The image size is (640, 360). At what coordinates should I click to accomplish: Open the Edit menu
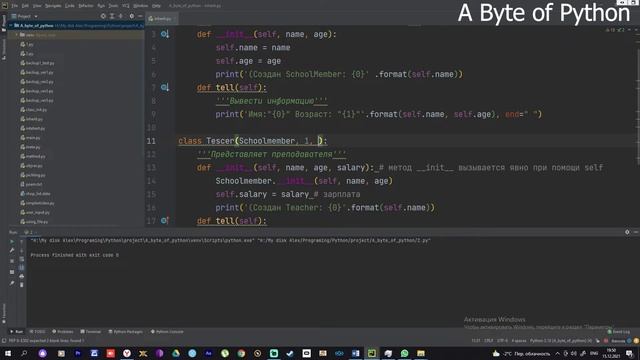click(x=25, y=6)
